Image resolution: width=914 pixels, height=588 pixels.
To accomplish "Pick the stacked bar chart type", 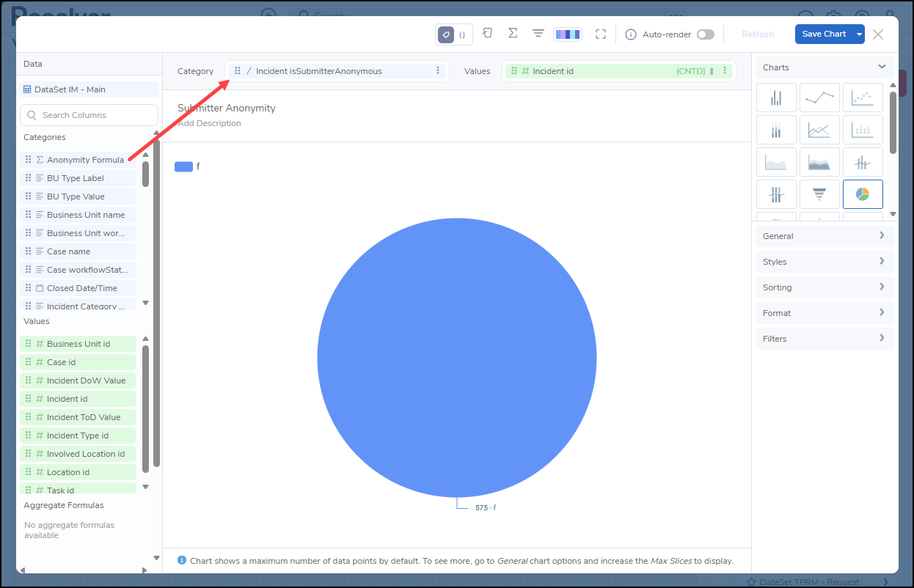I will coord(776,130).
